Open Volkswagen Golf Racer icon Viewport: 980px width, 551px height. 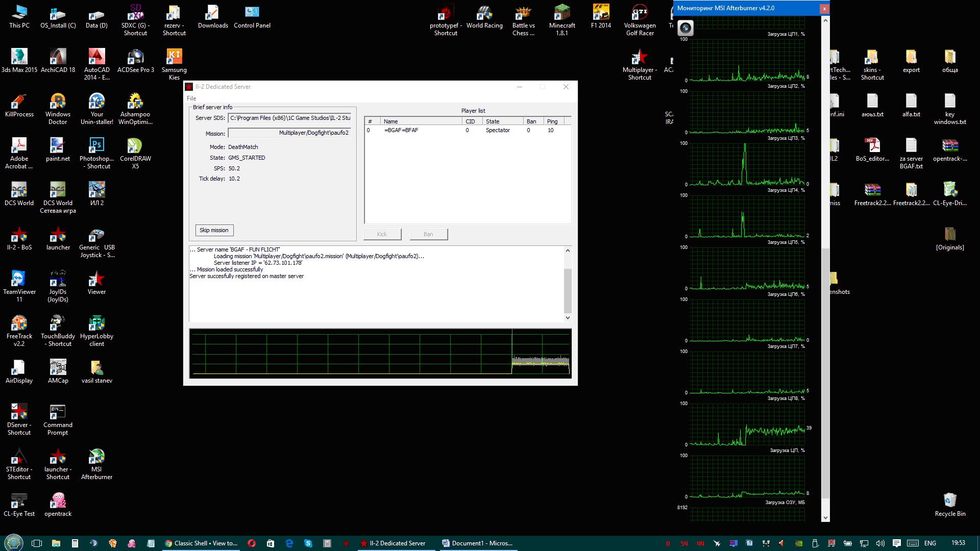point(640,20)
